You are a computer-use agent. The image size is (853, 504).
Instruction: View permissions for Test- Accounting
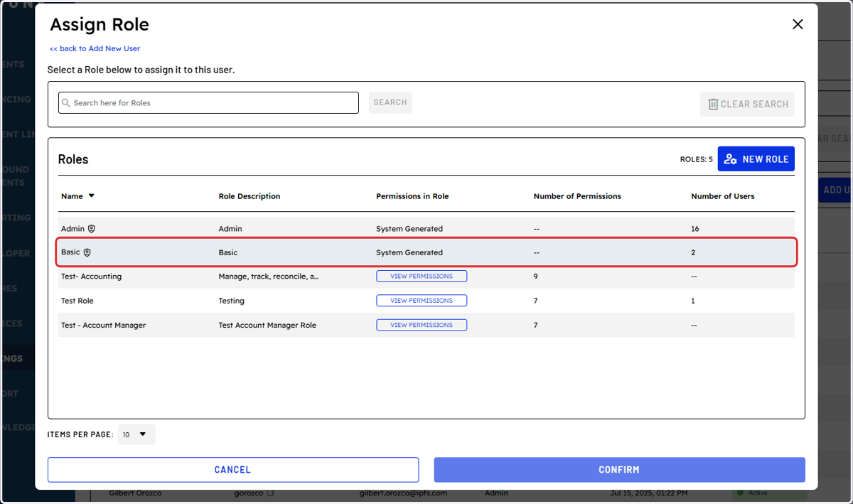[x=422, y=276]
